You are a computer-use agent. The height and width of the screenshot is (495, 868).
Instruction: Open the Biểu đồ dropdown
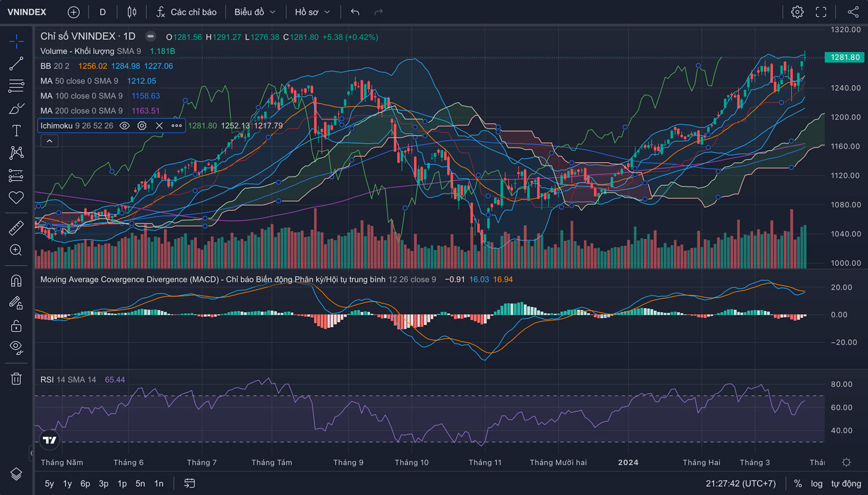(255, 12)
